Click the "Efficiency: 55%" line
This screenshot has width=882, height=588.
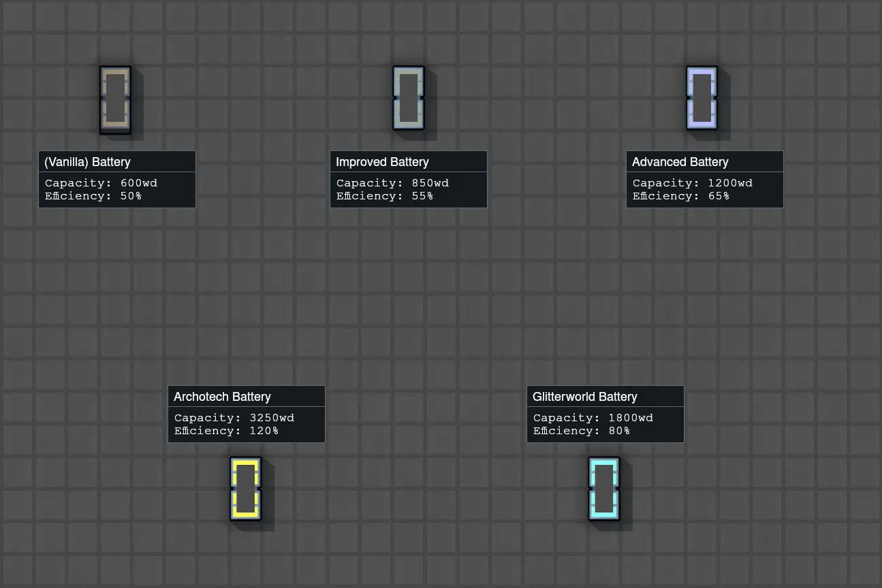pos(385,196)
